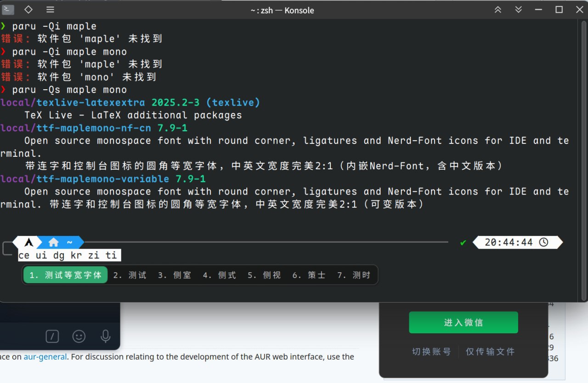Select the microphone icon in WeChat

[x=105, y=336]
